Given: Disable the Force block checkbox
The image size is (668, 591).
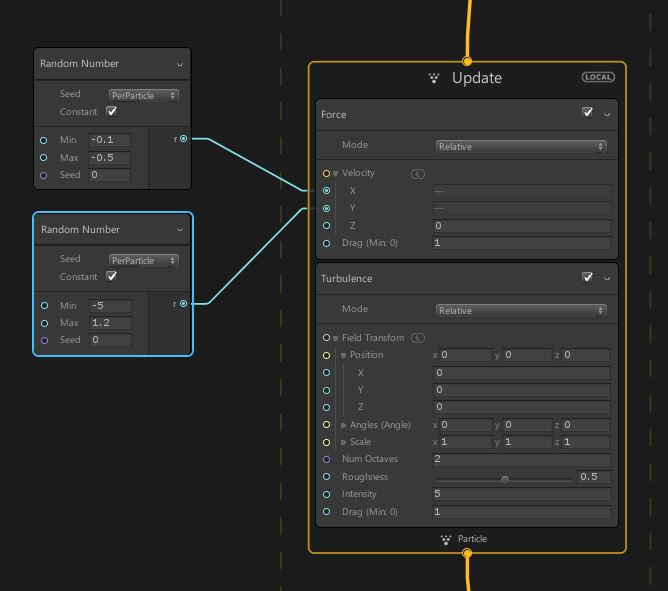Looking at the screenshot, I should pos(587,113).
